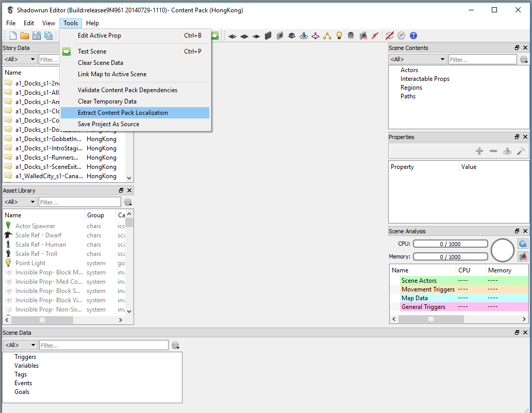
Task: Open the File menu
Action: 11,23
